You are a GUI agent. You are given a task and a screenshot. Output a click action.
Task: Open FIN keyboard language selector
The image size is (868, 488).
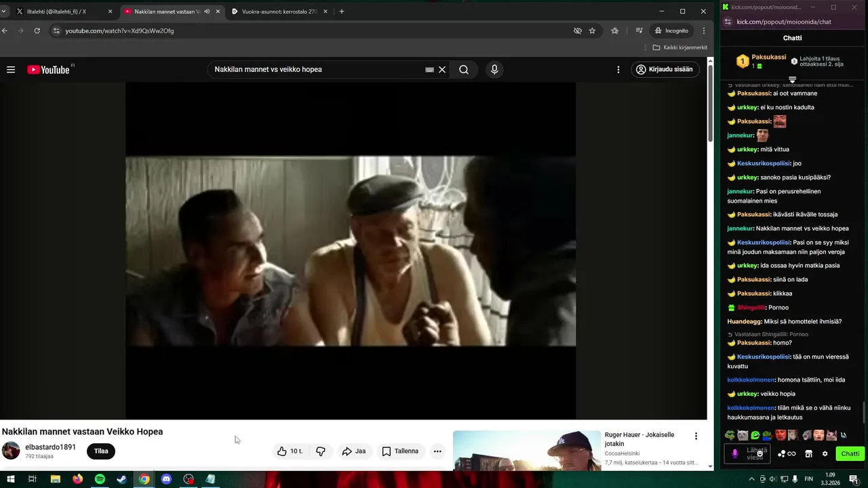pyautogui.click(x=808, y=479)
